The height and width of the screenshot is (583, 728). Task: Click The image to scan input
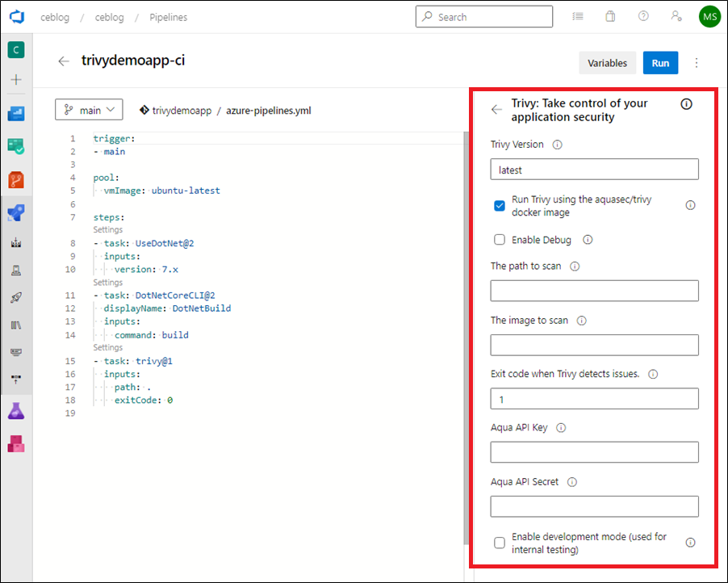(594, 345)
